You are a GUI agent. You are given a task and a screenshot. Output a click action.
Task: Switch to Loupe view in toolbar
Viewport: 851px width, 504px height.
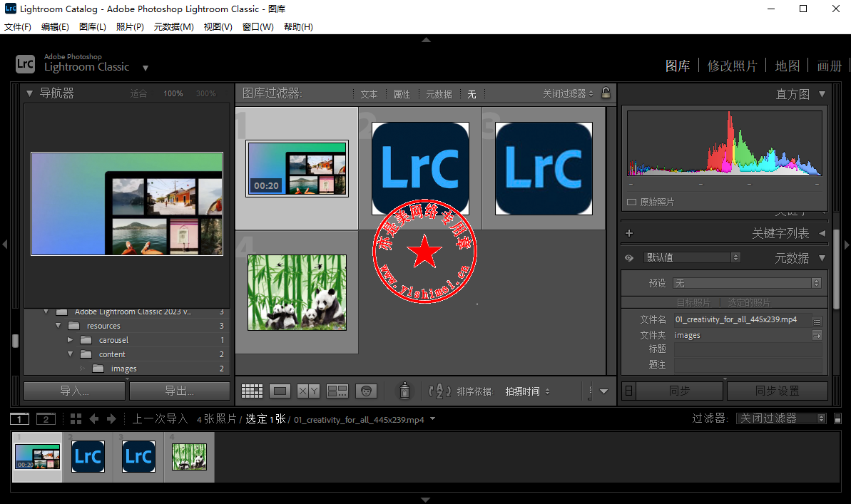tap(280, 391)
